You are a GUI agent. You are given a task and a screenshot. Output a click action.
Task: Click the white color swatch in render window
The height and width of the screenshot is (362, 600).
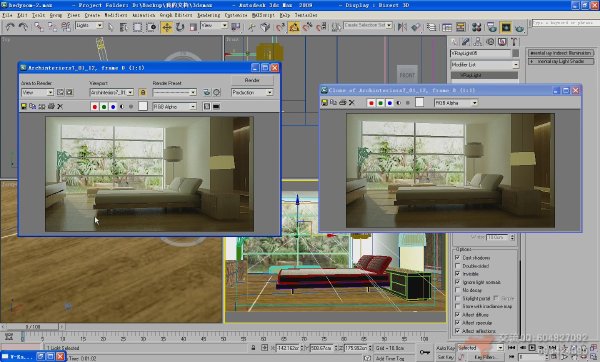click(x=143, y=106)
